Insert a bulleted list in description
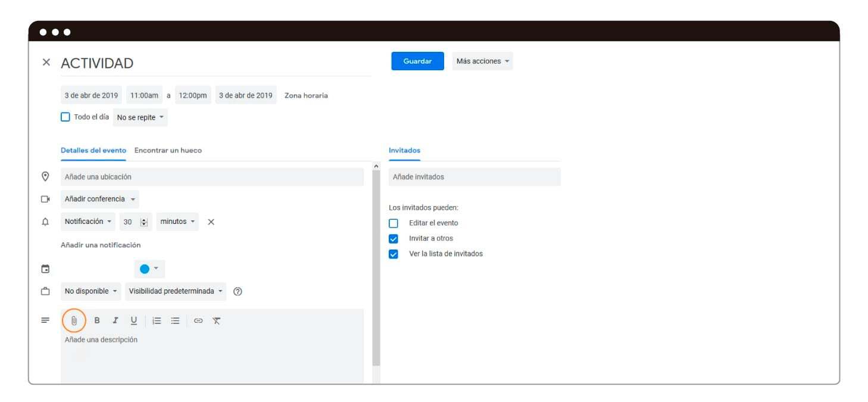Viewport: 868px width, 402px height. click(x=175, y=320)
